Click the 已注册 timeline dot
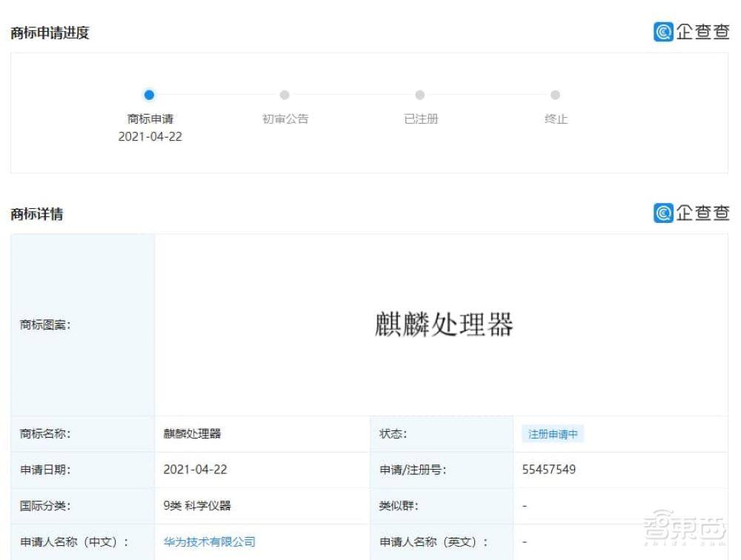741x560 pixels. coord(420,95)
